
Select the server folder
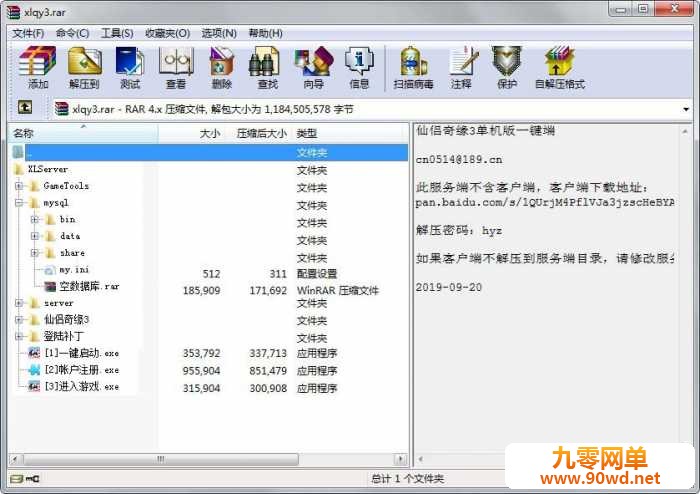coord(58,303)
